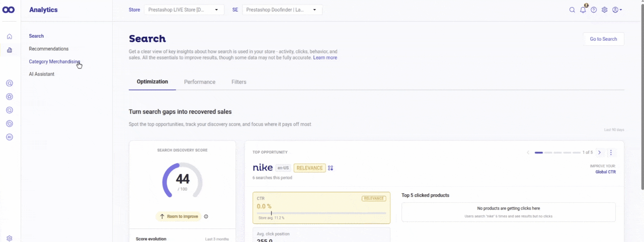Click the page vertical scrollbar
The height and width of the screenshot is (242, 644).
(x=641, y=96)
